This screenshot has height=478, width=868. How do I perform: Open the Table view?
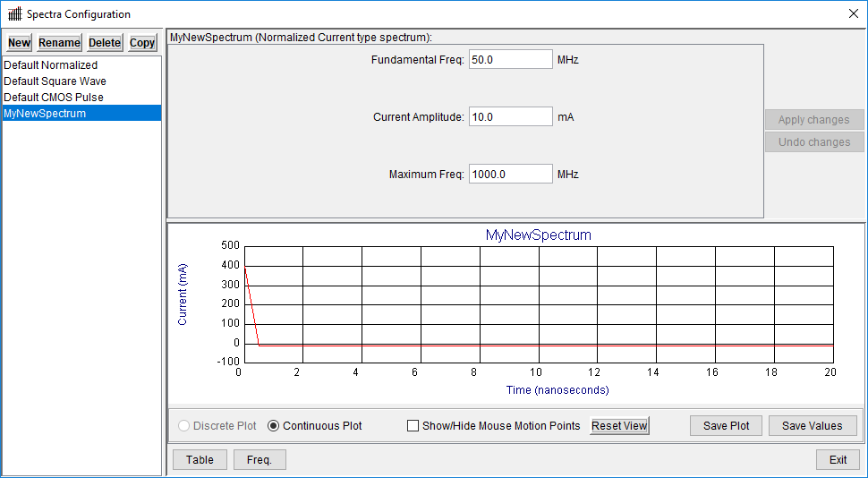pyautogui.click(x=200, y=460)
